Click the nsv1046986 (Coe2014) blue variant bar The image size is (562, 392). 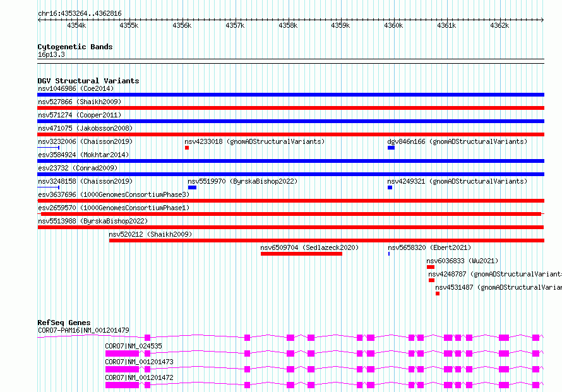coord(290,95)
